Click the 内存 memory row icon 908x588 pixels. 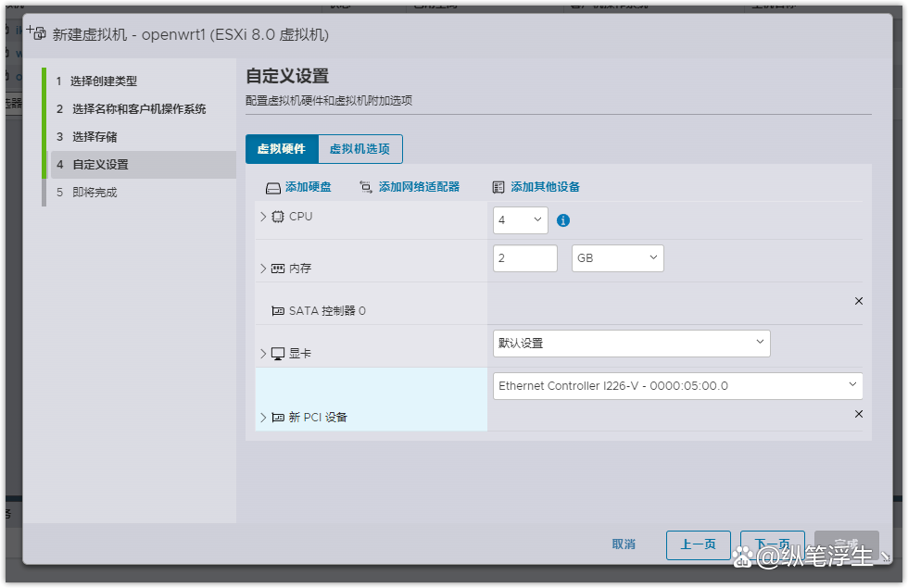(x=279, y=268)
